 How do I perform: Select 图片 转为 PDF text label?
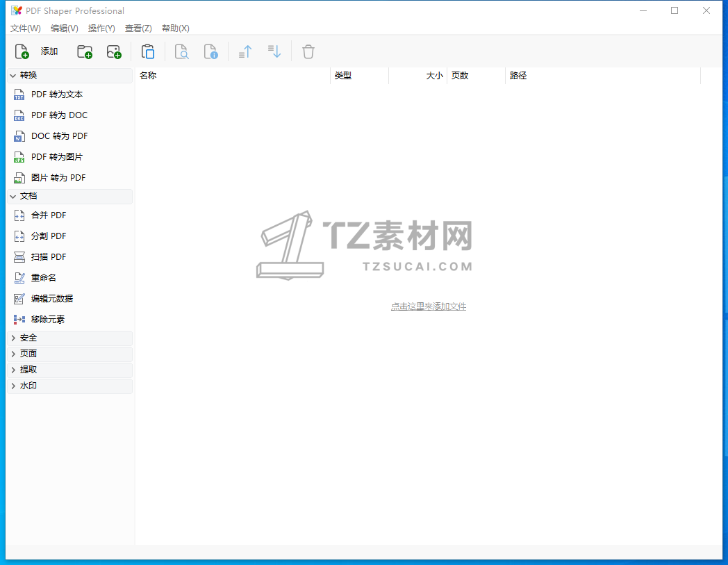pos(58,178)
